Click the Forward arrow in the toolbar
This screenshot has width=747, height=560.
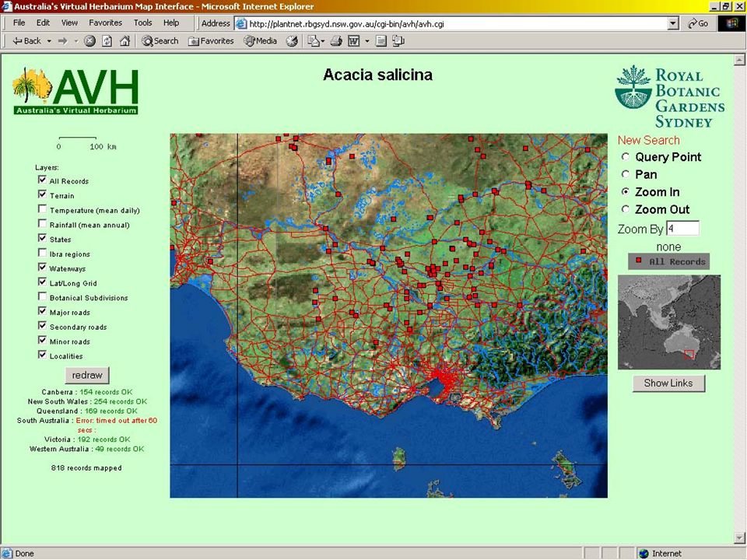62,41
